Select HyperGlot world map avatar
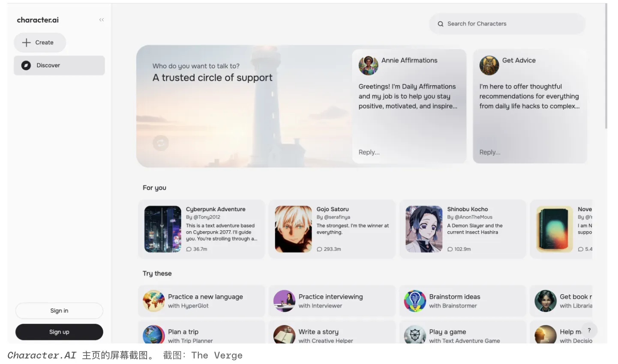This screenshot has width=618, height=364. point(153,301)
